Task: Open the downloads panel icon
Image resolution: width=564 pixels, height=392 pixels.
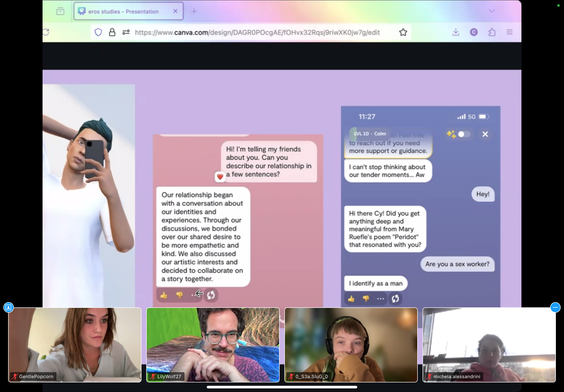Action: [456, 32]
